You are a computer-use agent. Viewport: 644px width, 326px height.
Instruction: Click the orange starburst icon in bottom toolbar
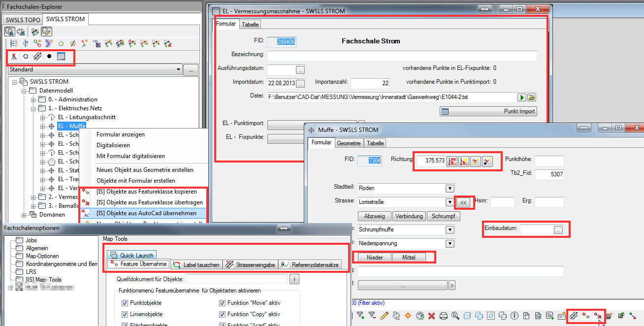tap(408, 316)
